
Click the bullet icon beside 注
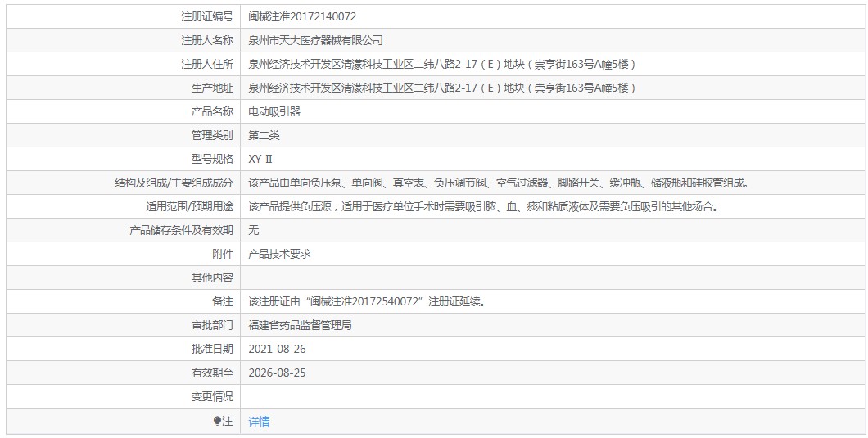pos(217,422)
